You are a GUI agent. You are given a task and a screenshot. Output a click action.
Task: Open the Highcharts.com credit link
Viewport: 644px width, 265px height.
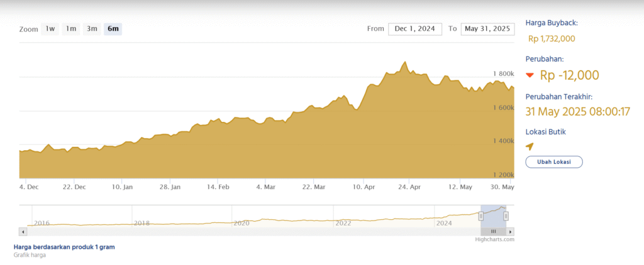pos(494,239)
